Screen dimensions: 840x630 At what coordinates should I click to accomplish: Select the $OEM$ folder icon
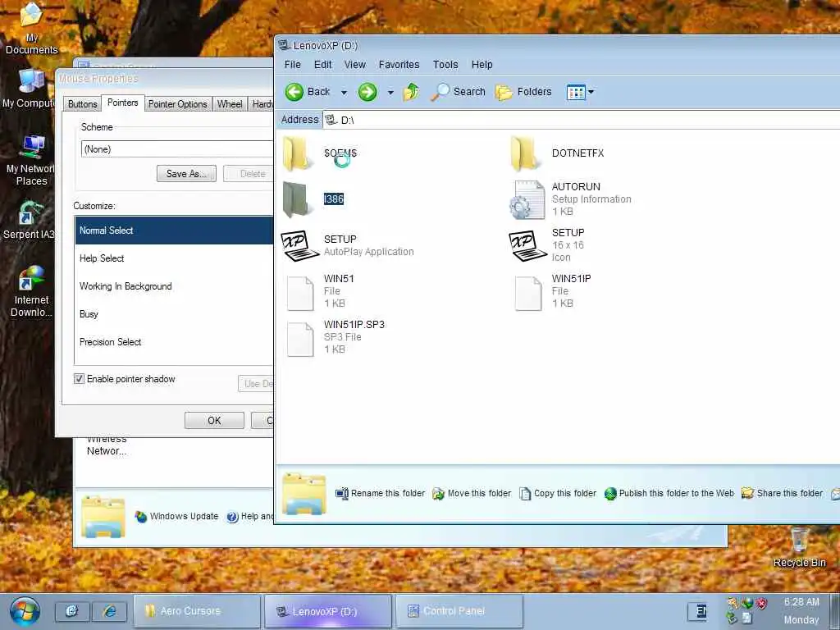[297, 153]
